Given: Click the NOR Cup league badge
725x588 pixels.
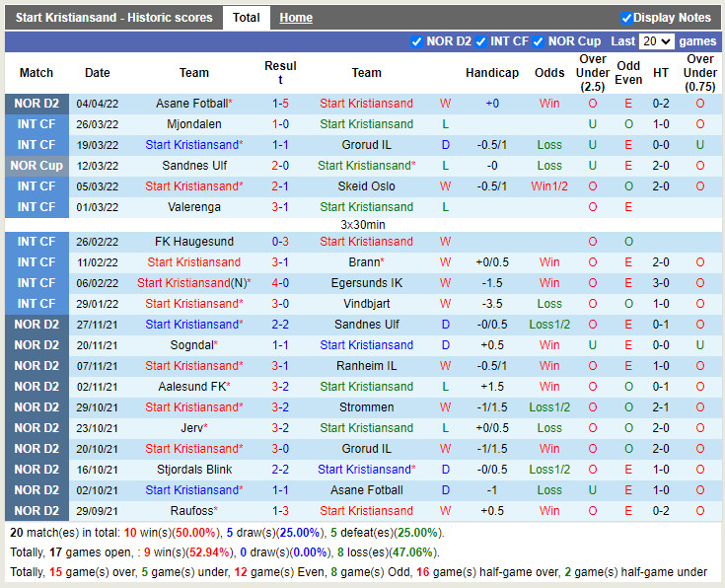Looking at the screenshot, I should (x=36, y=166).
